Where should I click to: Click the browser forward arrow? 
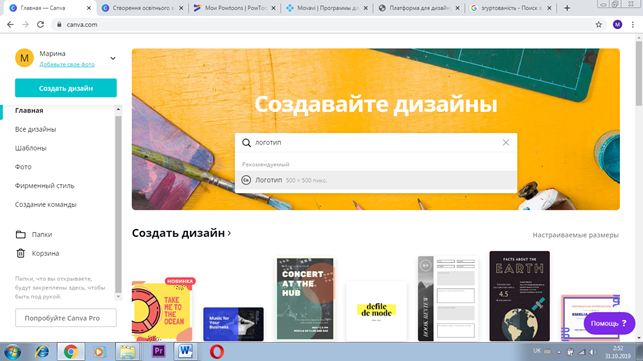coord(25,25)
